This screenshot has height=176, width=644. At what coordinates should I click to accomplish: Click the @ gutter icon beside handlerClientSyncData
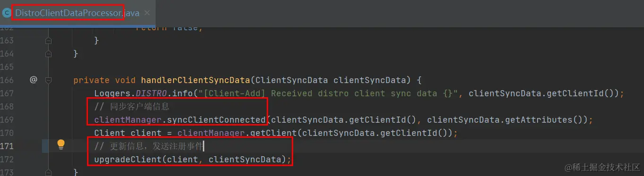pyautogui.click(x=33, y=80)
